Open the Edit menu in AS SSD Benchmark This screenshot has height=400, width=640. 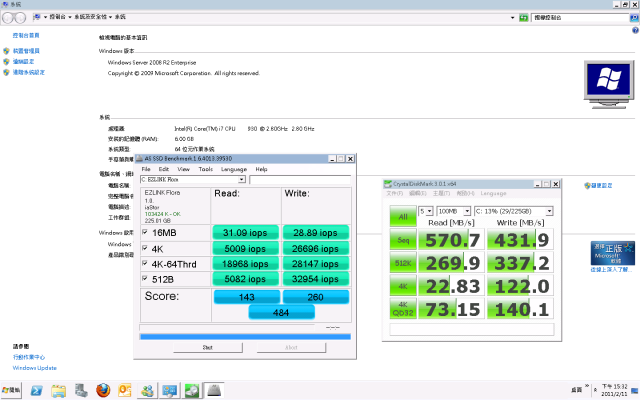point(164,169)
